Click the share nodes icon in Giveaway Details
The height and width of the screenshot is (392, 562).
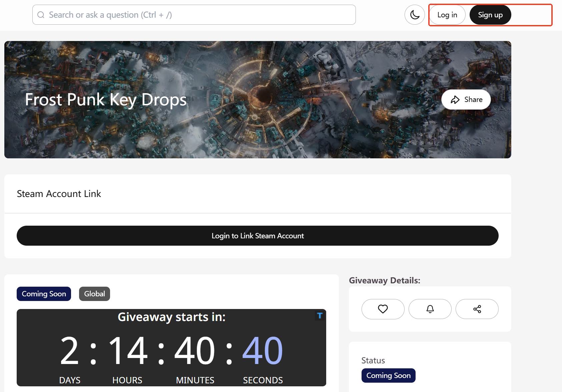click(477, 309)
